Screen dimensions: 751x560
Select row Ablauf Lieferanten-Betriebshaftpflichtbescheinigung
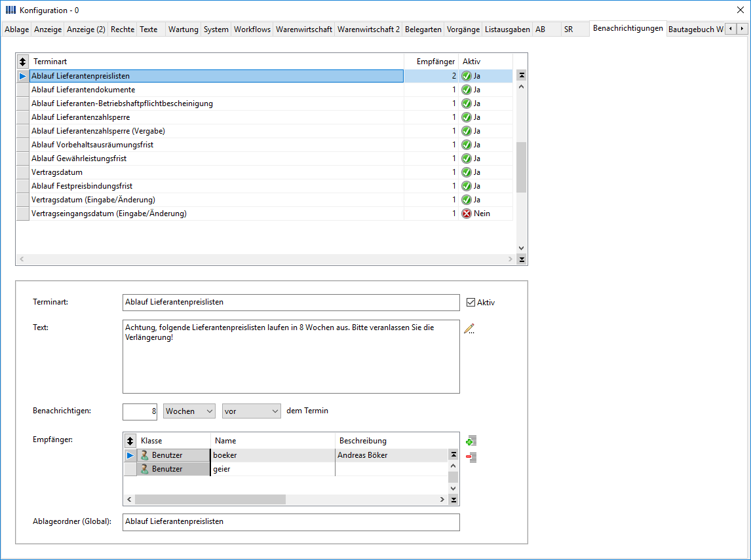click(x=264, y=103)
